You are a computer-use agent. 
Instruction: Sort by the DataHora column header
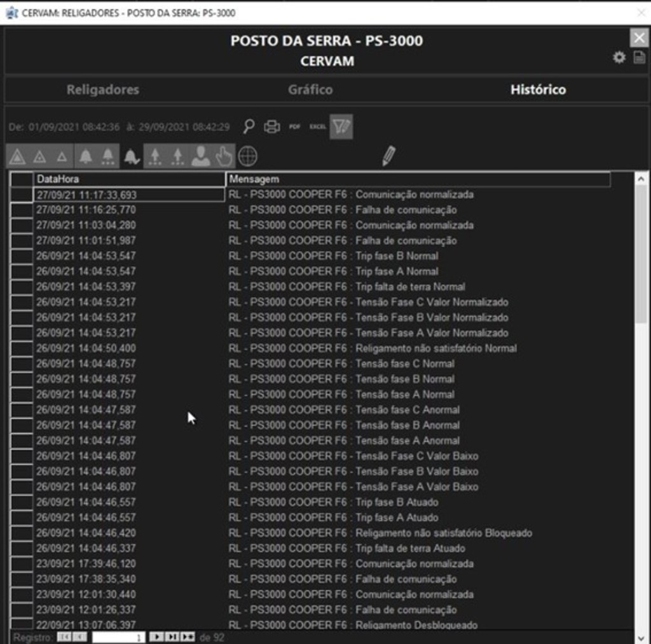pyautogui.click(x=129, y=179)
